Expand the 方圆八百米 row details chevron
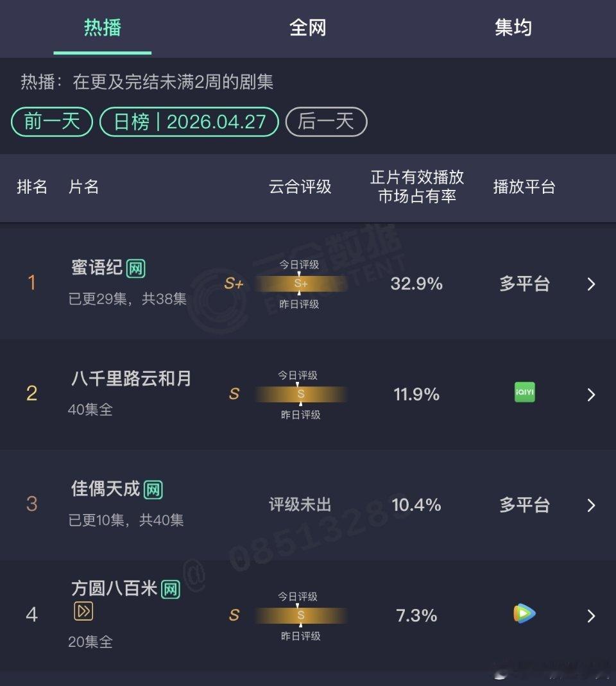 point(591,615)
